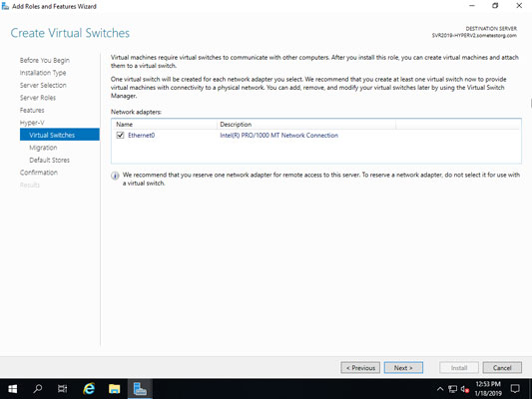The width and height of the screenshot is (532, 399).
Task: Click the Create Virtual Switches heading
Action: pyautogui.click(x=70, y=33)
